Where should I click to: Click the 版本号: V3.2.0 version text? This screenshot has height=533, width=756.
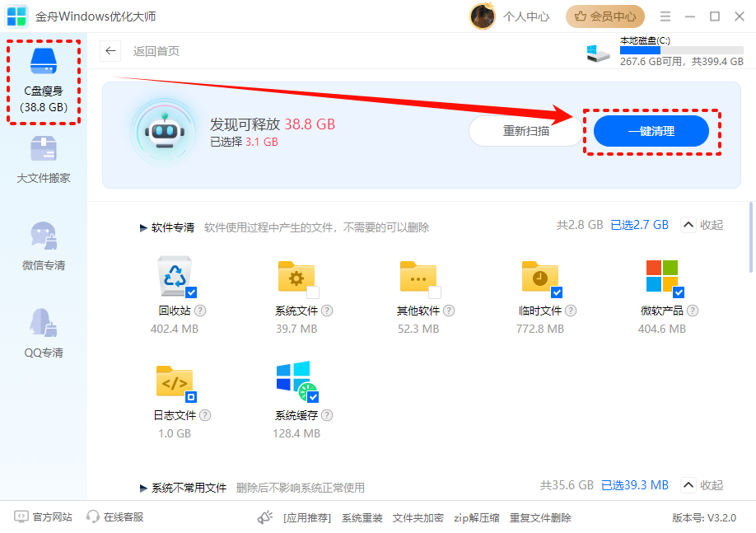(704, 517)
